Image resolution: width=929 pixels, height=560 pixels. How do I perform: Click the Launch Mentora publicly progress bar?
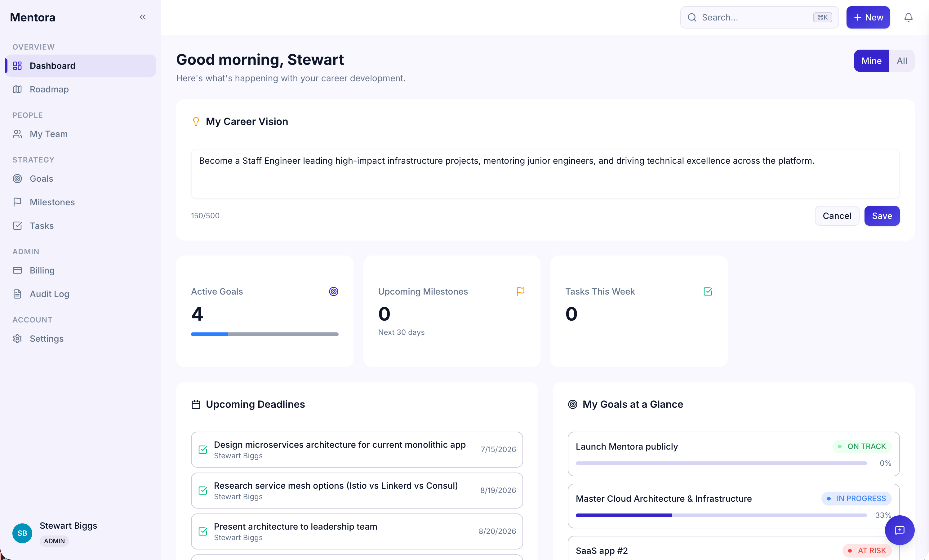(x=721, y=463)
